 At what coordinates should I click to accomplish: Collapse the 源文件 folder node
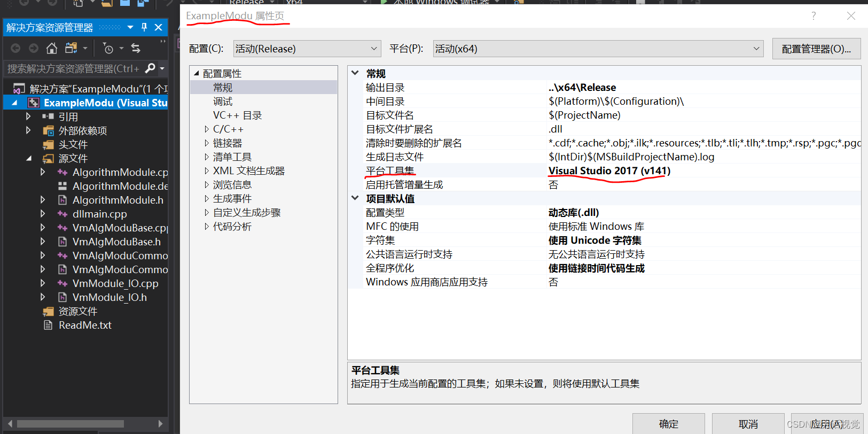(x=29, y=158)
